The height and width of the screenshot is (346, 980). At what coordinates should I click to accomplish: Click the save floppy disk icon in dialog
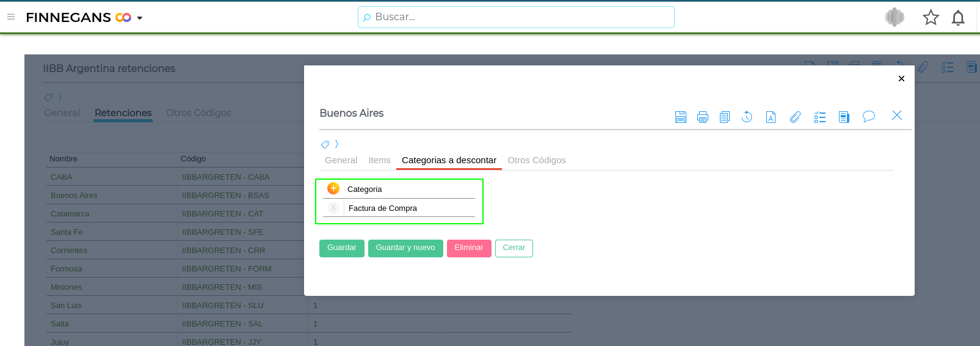(681, 117)
